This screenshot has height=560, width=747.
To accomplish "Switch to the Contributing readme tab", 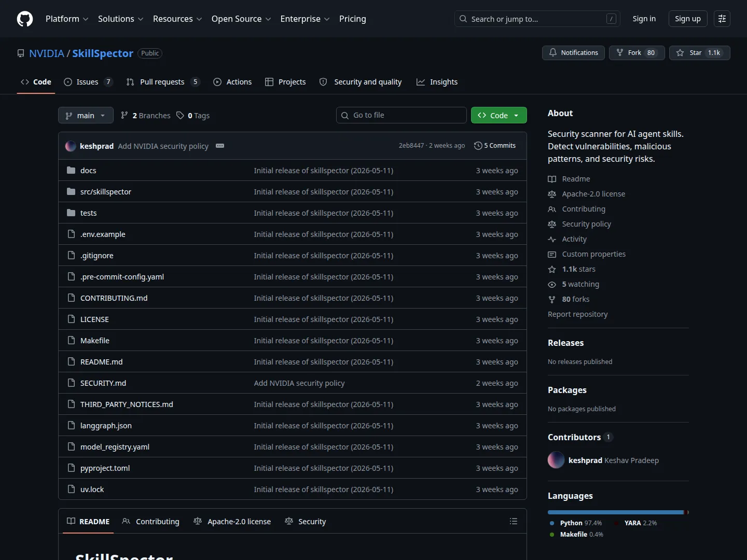I will click(150, 521).
